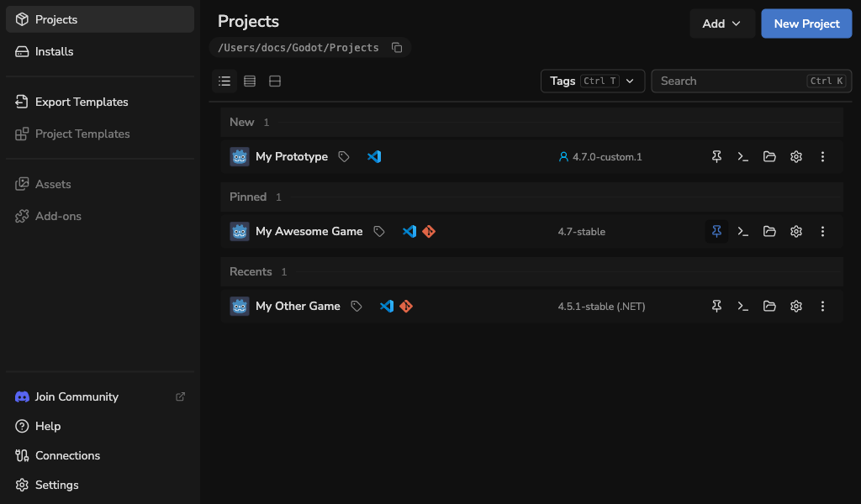Click the Godot icon of My Other Game
Screen dimensions: 861x504
[x=240, y=306]
